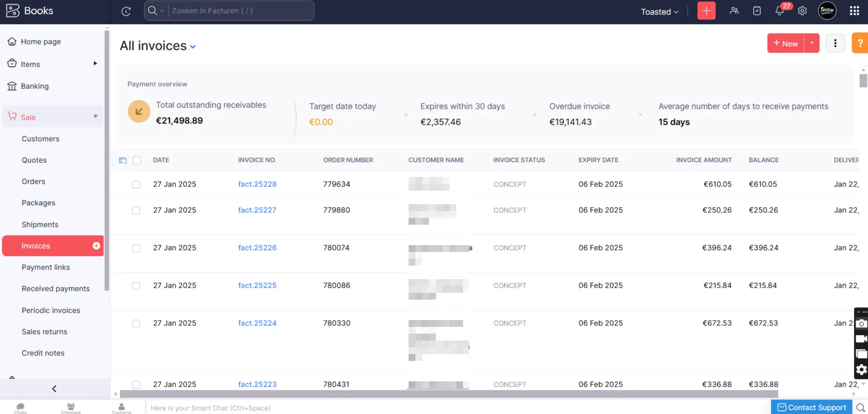Open the settings gear in the top bar
Image resolution: width=868 pixels, height=414 pixels.
tap(802, 10)
